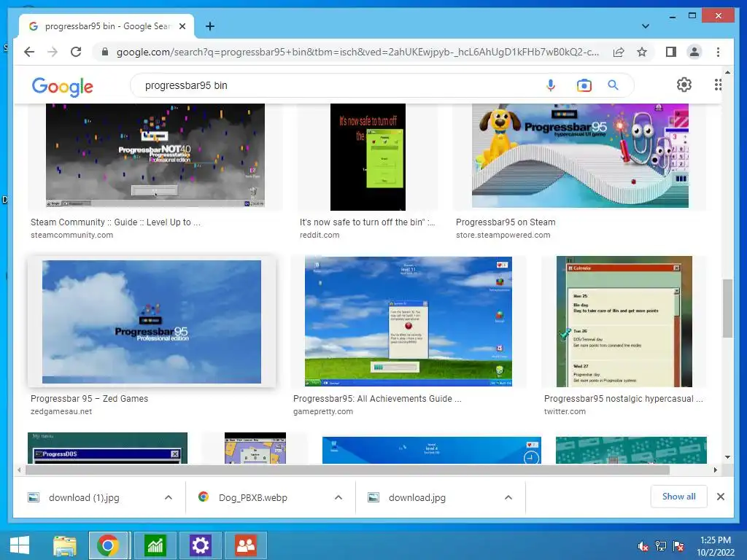Click the Google logo
Screen dimensions: 747x560
click(x=63, y=86)
